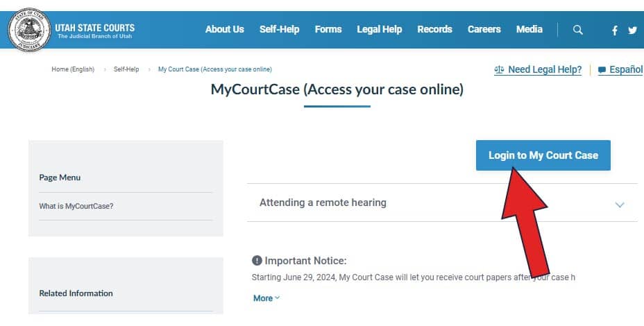Screen dimensions: 644x326
Task: Click the Important Notice exclamation icon
Action: point(257,260)
